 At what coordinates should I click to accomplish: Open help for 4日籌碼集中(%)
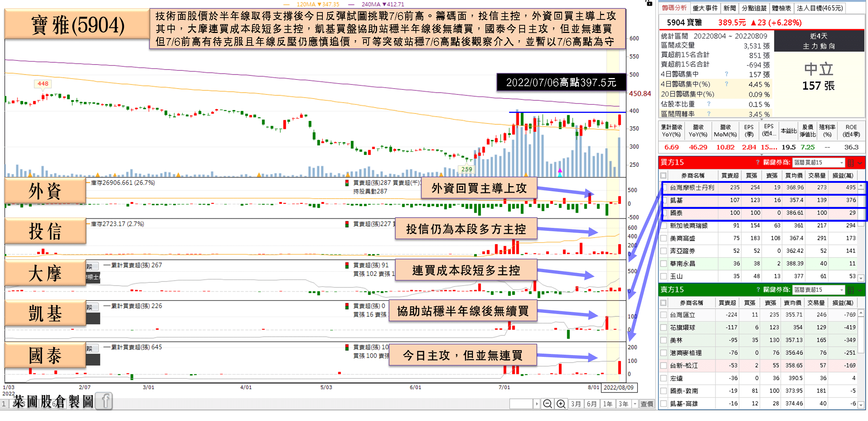pos(727,84)
